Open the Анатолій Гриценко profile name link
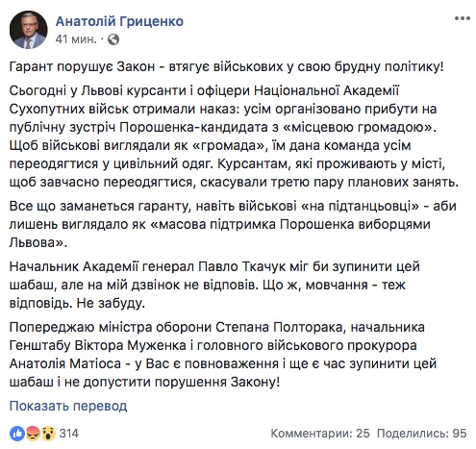Viewport: 476px width, 449px height. pyautogui.click(x=119, y=21)
